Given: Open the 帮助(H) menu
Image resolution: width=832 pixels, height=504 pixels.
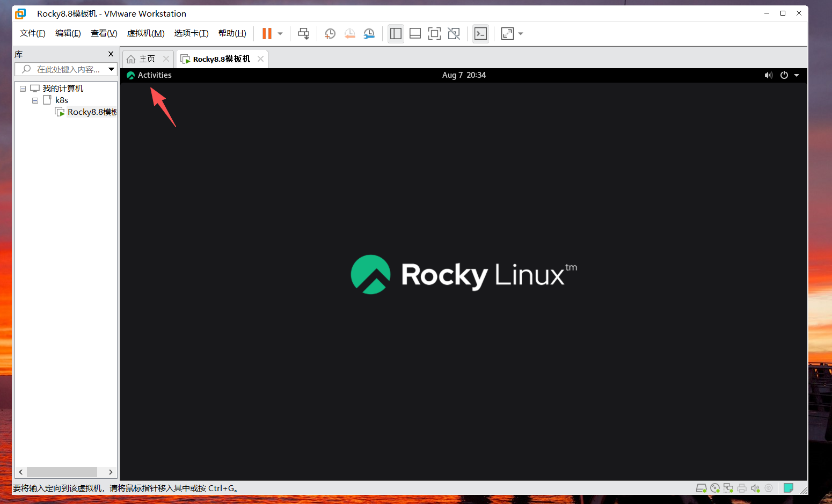Looking at the screenshot, I should tap(232, 33).
